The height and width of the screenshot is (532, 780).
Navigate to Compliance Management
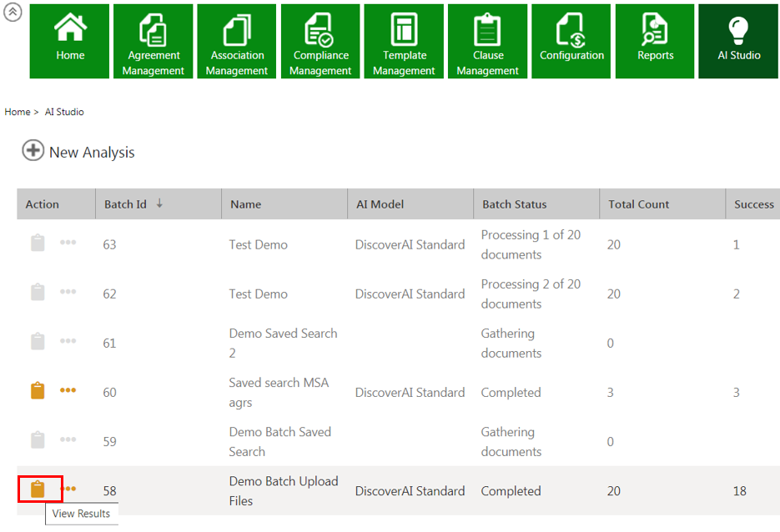[x=320, y=41]
